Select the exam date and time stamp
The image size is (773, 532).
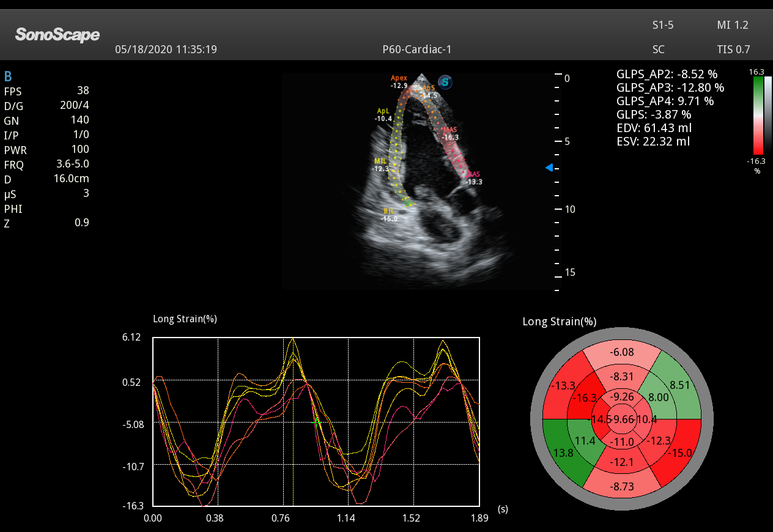click(166, 50)
